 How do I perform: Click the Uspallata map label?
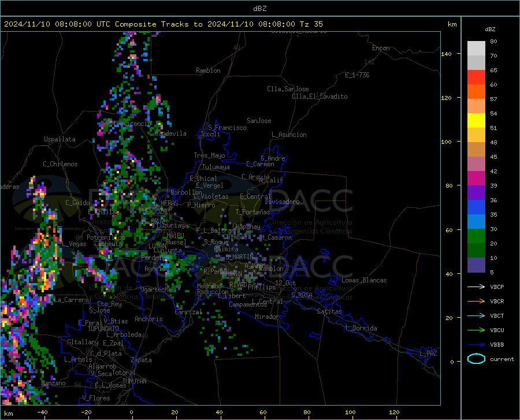point(60,139)
